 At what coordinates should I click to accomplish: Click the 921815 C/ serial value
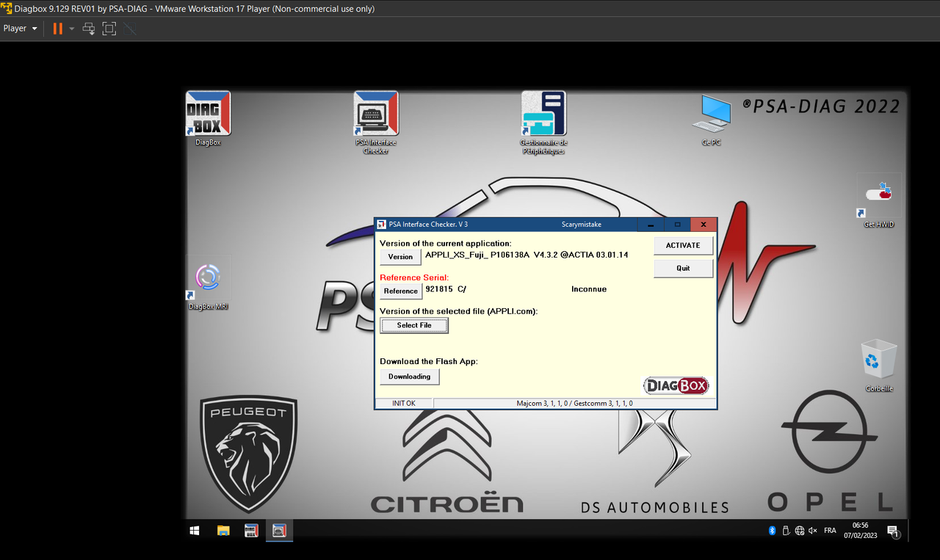(446, 289)
